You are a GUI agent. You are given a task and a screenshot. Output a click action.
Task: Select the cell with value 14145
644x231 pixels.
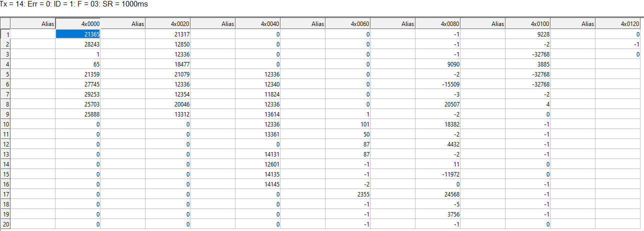tap(258, 184)
